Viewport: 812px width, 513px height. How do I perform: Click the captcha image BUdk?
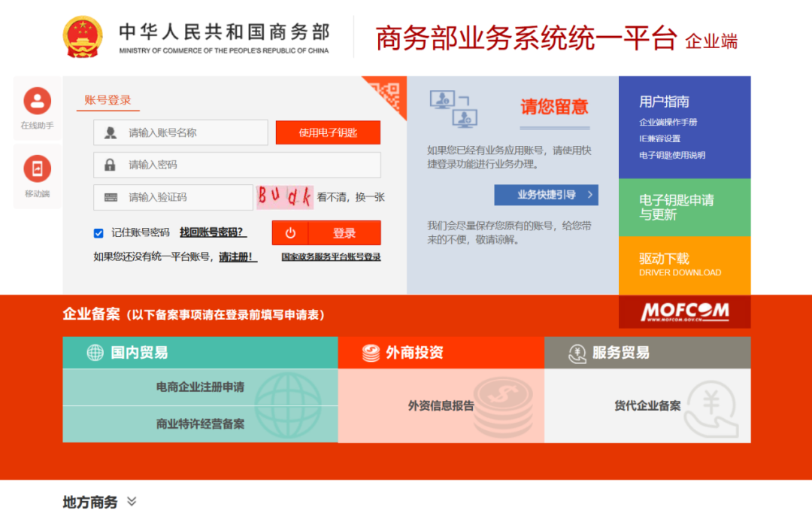click(285, 197)
